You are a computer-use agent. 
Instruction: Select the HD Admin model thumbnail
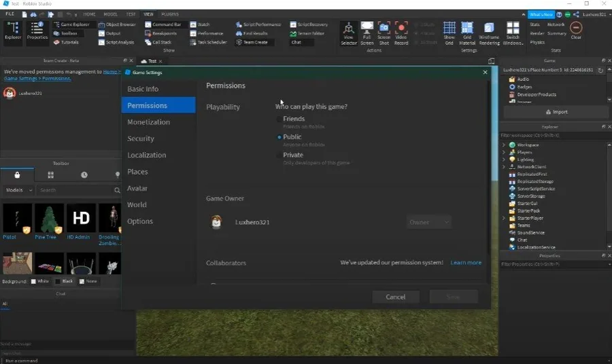coord(81,218)
